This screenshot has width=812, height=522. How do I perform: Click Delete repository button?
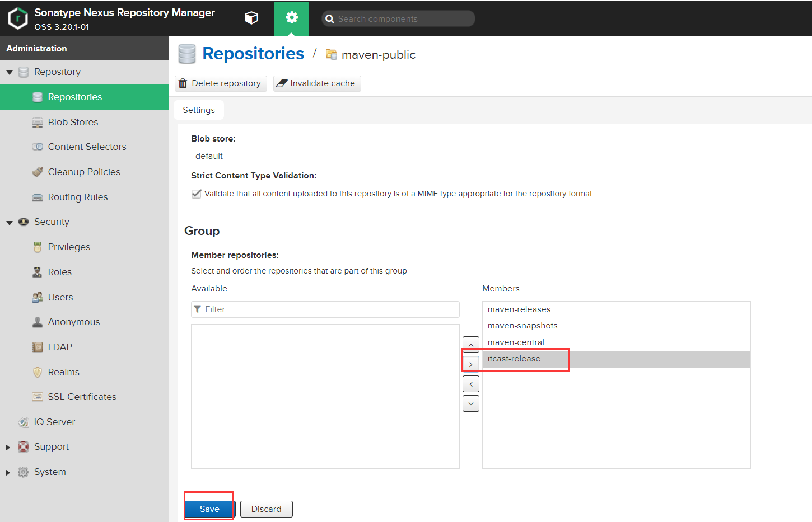point(221,83)
